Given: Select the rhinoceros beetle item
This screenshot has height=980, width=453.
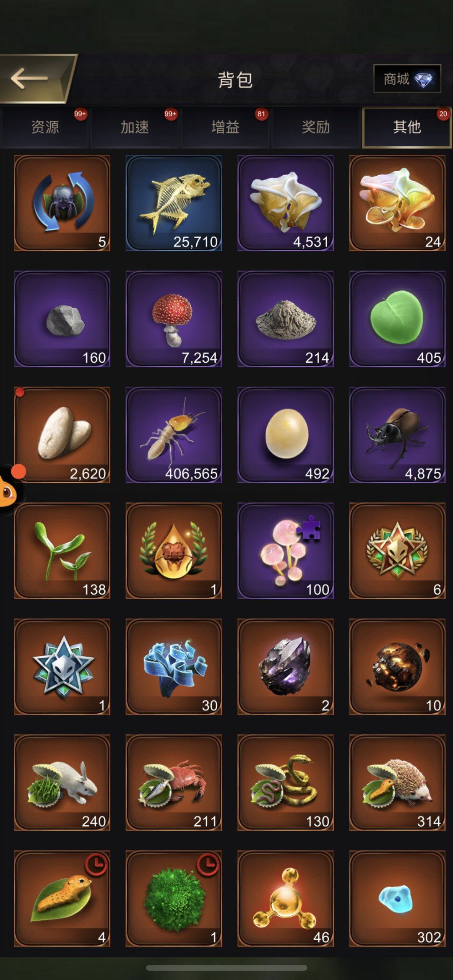Looking at the screenshot, I should [x=397, y=435].
